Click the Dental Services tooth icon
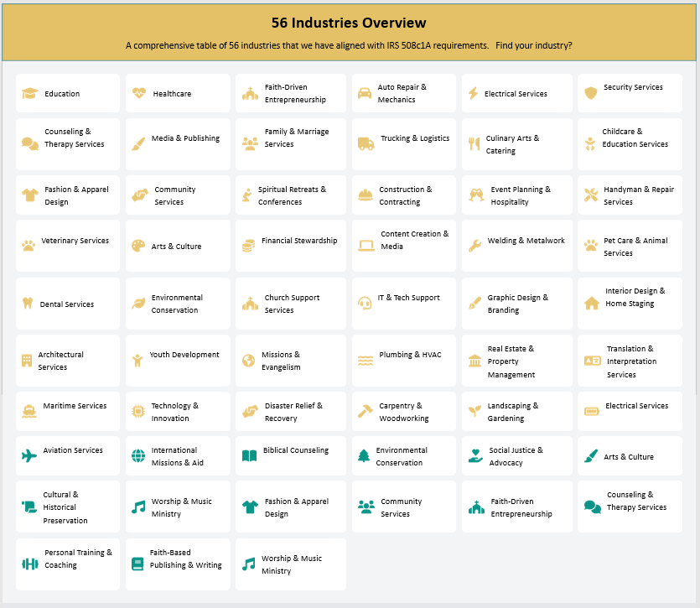Image resolution: width=700 pixels, height=608 pixels. click(28, 304)
